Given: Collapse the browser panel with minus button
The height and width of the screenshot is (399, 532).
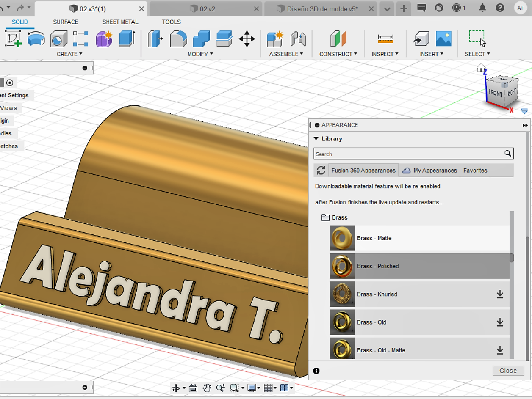Looking at the screenshot, I should [x=85, y=68].
